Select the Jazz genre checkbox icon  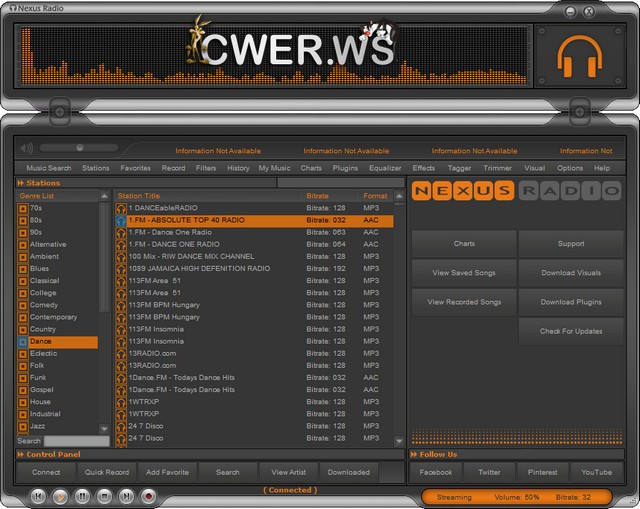[23, 426]
